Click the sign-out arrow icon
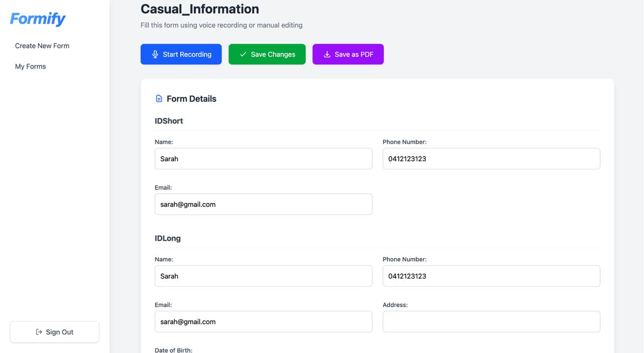Viewport: 644px width, 353px height. (39, 332)
